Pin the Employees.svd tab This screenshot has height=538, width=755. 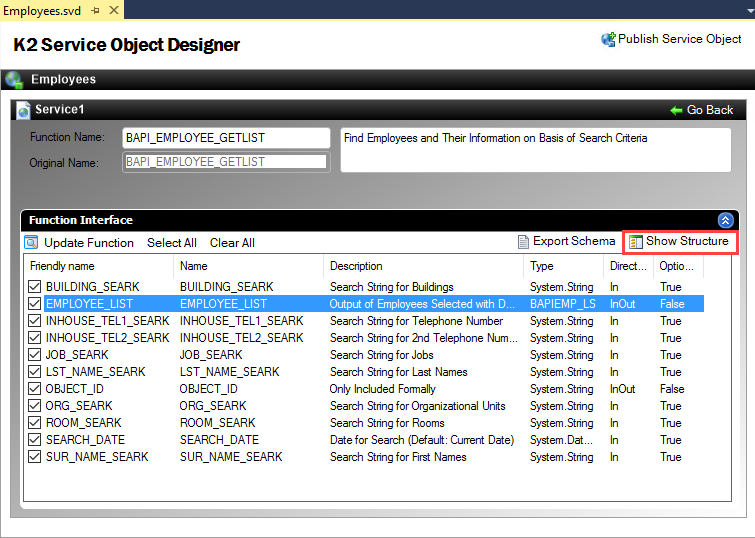point(95,10)
